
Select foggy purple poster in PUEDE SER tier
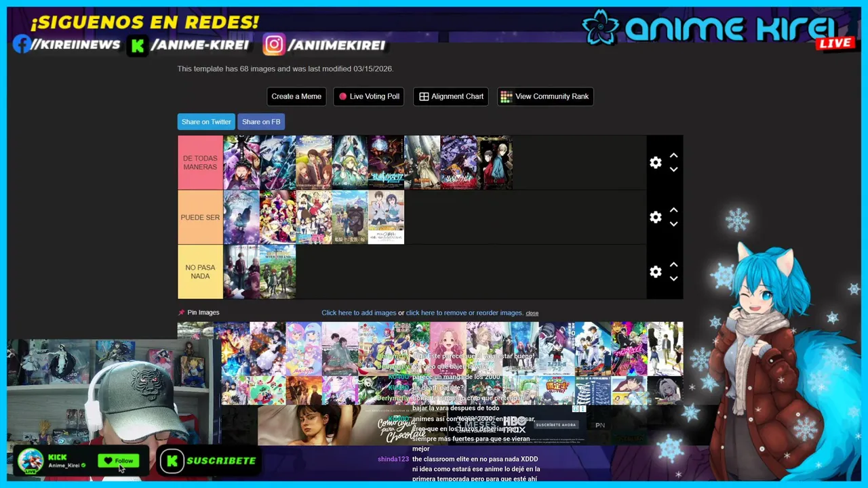tap(241, 217)
